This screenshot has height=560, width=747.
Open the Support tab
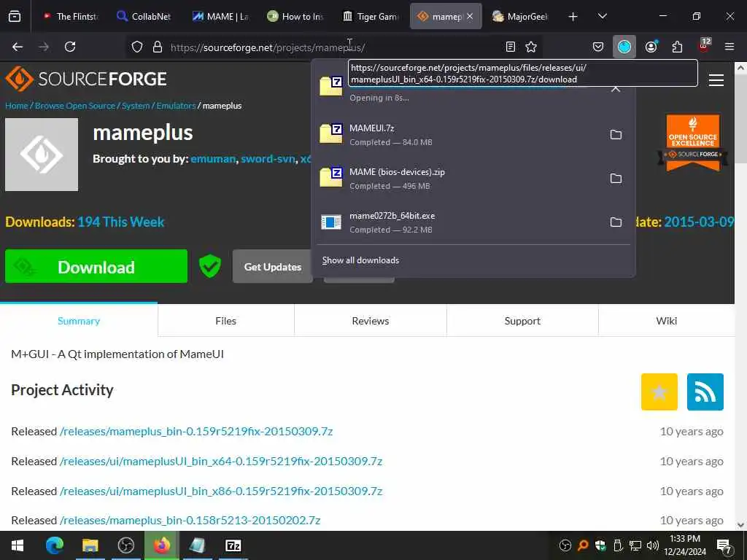coord(522,321)
